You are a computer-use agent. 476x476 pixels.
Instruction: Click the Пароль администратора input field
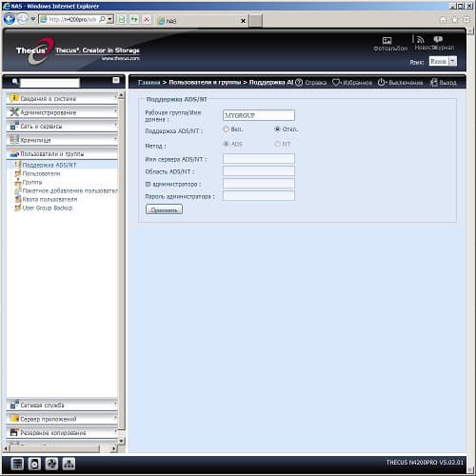259,196
